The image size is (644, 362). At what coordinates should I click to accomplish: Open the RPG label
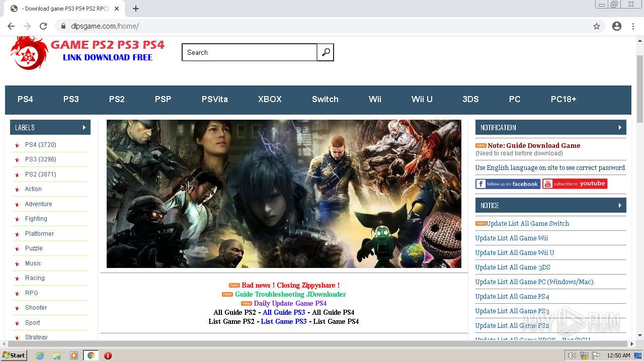click(x=32, y=293)
